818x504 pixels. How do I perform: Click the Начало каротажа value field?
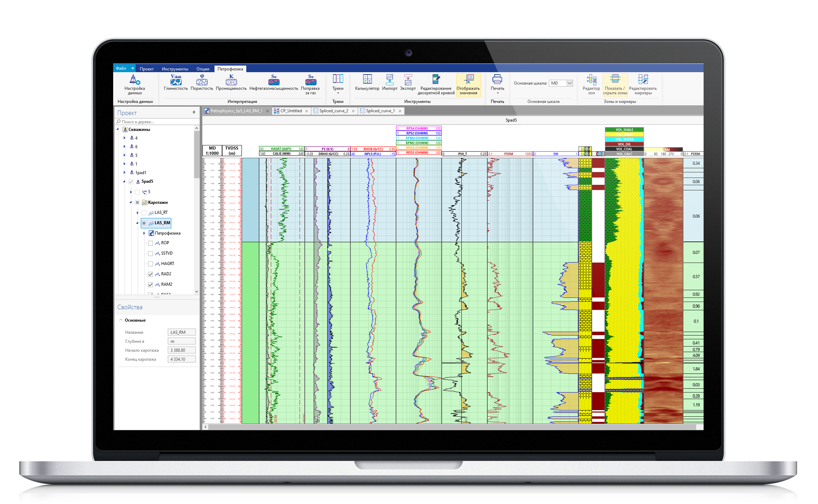182,350
